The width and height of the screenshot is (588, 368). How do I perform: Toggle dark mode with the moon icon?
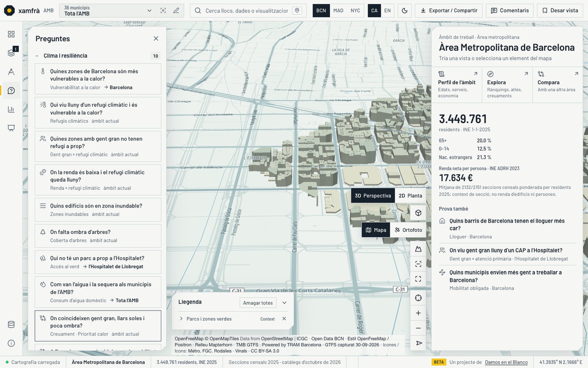click(405, 11)
